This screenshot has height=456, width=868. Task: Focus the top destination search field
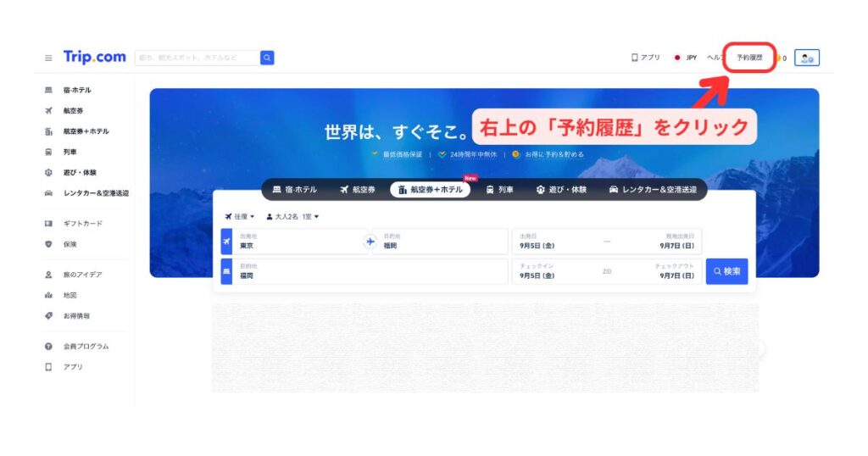point(198,58)
